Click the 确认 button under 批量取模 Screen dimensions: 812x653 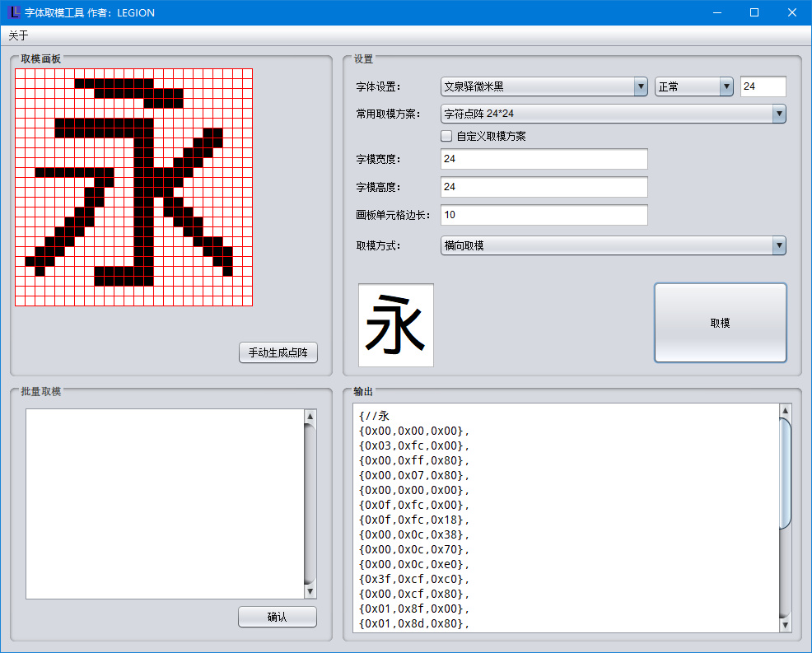point(277,616)
